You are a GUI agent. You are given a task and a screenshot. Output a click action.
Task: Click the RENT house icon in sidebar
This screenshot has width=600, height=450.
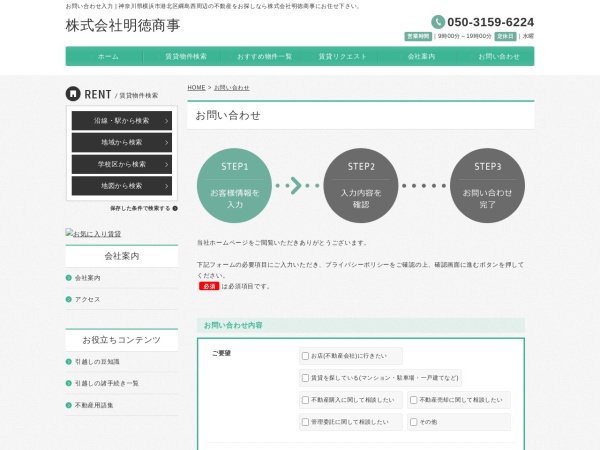tap(73, 94)
